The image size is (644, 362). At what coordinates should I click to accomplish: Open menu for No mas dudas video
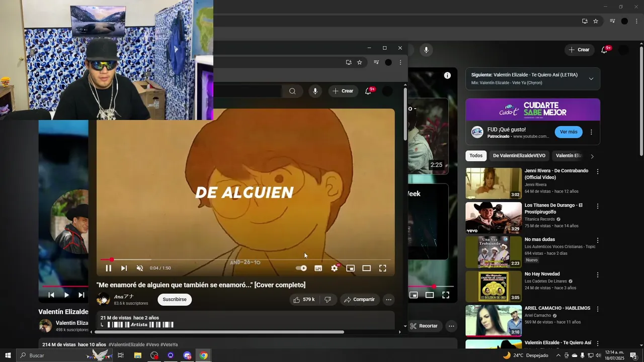(598, 241)
